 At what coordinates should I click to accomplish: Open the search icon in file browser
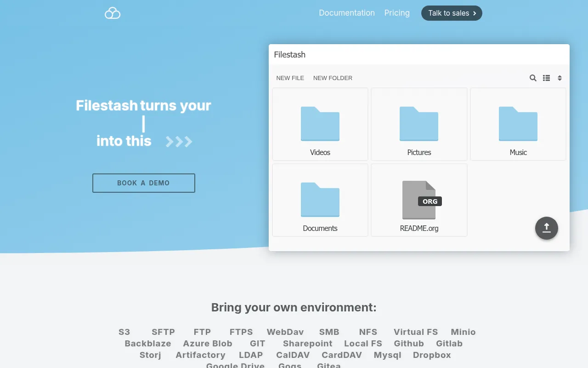tap(533, 78)
